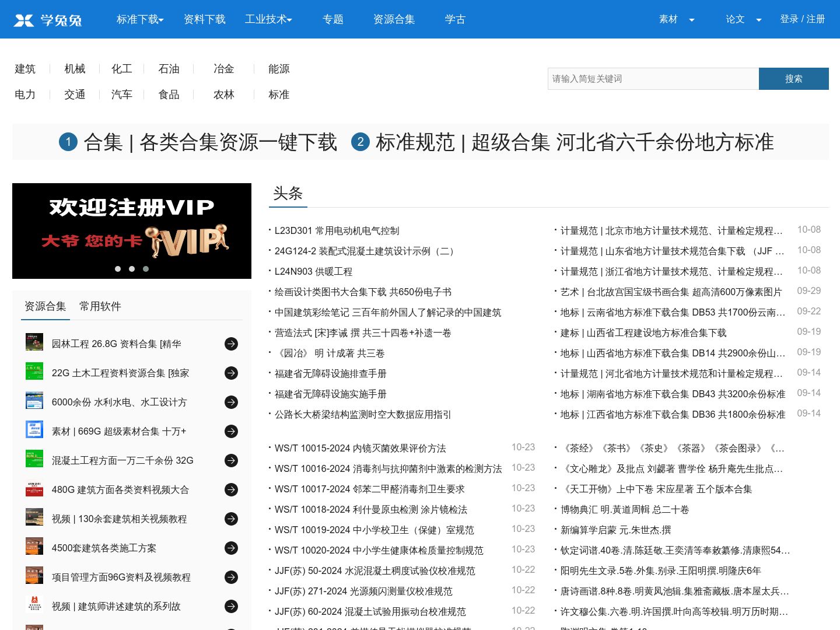The image size is (840, 630).
Task: Open 汽车 category link
Action: click(x=122, y=94)
